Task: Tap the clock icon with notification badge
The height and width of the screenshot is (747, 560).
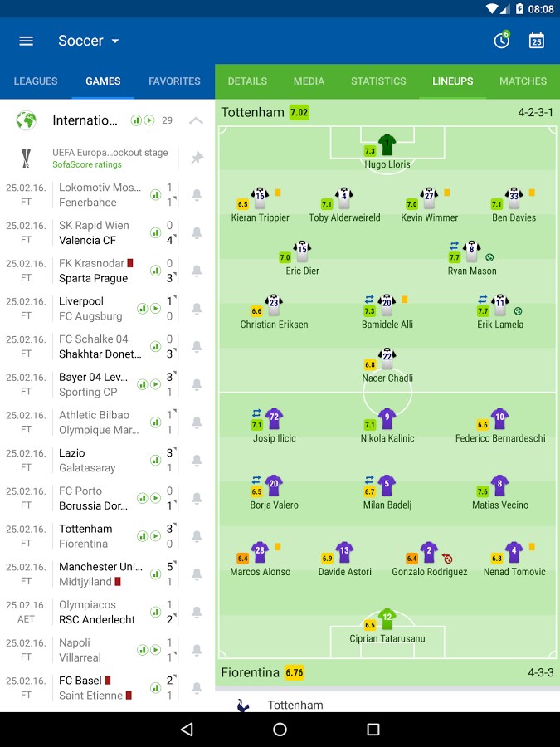Action: (501, 40)
